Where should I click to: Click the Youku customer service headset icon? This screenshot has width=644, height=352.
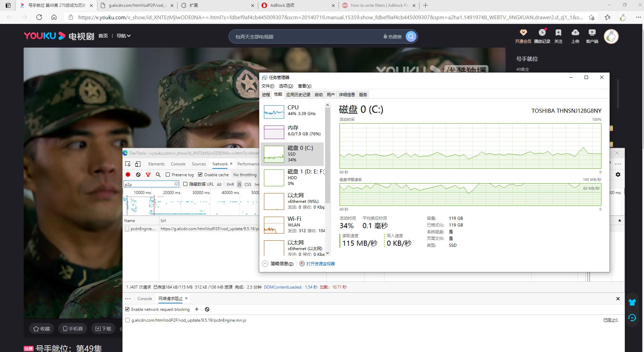coord(632,318)
